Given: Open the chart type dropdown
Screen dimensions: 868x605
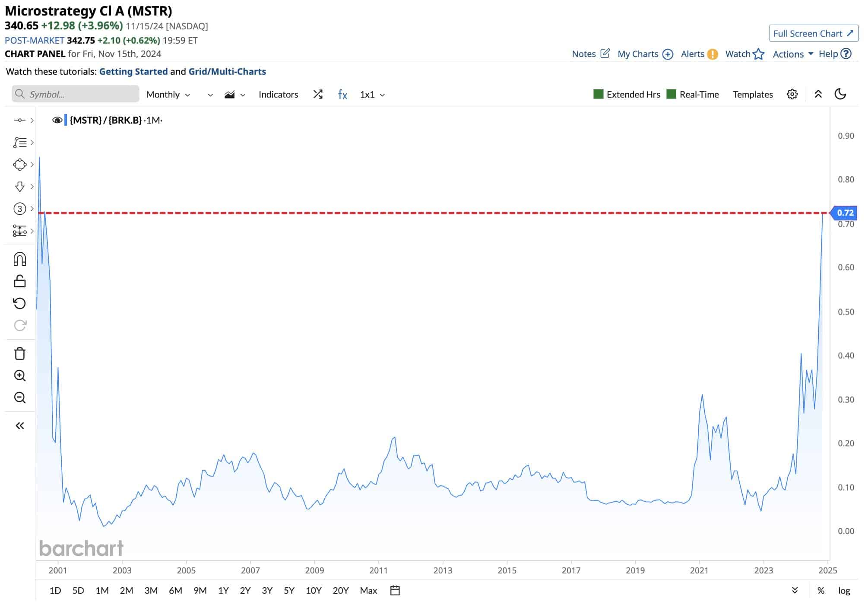Looking at the screenshot, I should (x=234, y=94).
